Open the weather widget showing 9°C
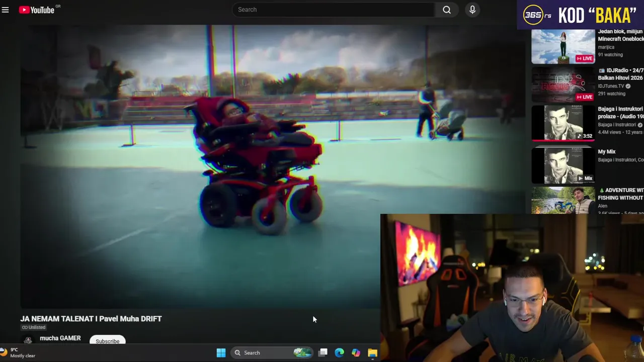The width and height of the screenshot is (644, 362). point(18,352)
